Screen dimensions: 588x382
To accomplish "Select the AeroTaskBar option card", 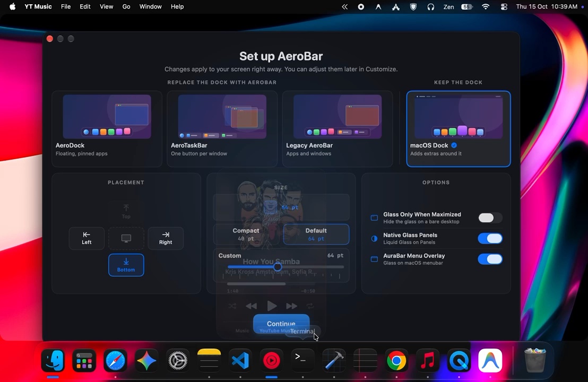I will click(x=222, y=128).
